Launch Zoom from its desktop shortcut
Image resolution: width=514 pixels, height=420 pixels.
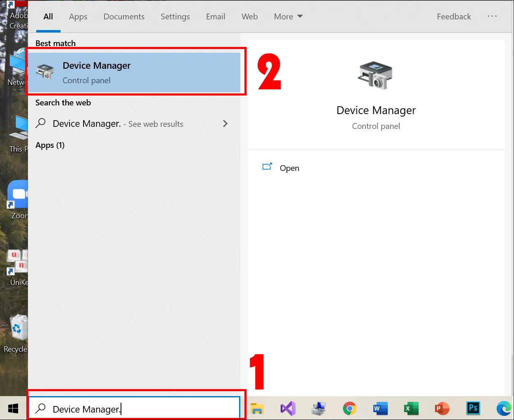click(x=16, y=194)
